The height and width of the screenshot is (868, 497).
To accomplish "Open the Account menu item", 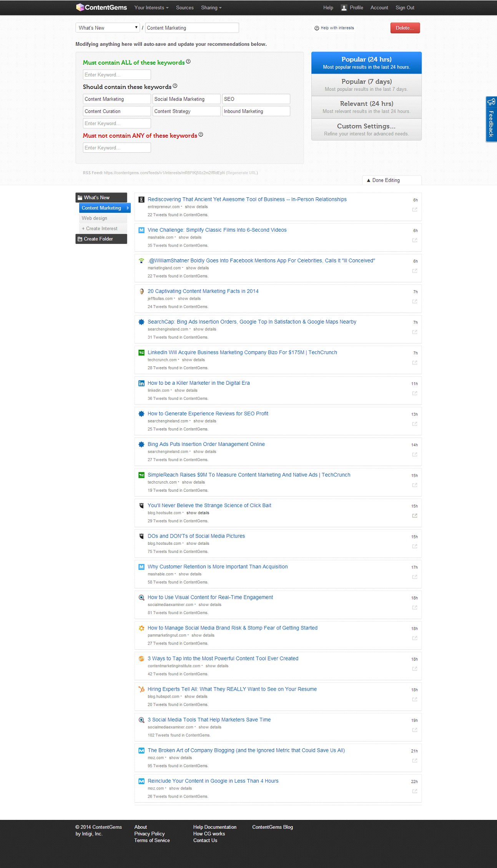I will 379,8.
